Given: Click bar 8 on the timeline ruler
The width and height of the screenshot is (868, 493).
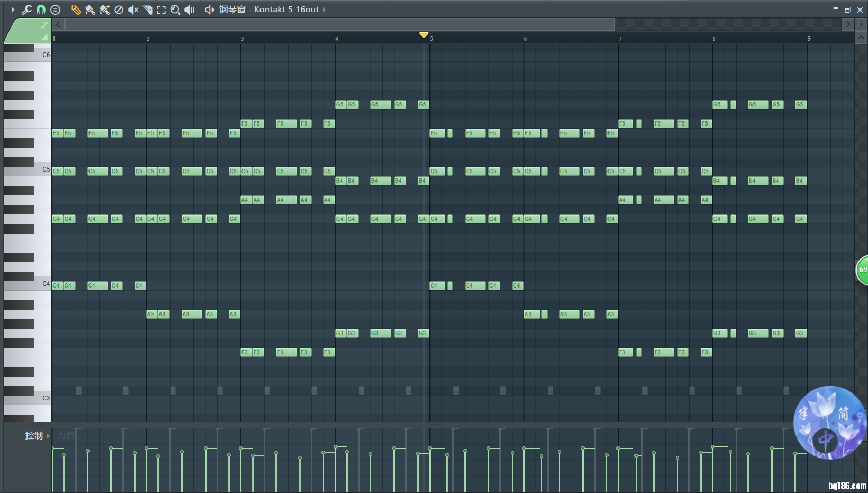Looking at the screenshot, I should (714, 39).
